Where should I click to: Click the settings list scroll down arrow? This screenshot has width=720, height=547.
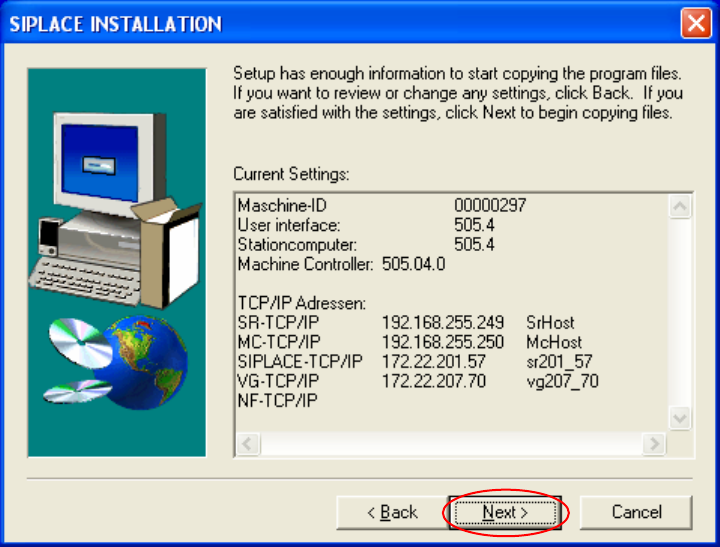click(x=680, y=418)
